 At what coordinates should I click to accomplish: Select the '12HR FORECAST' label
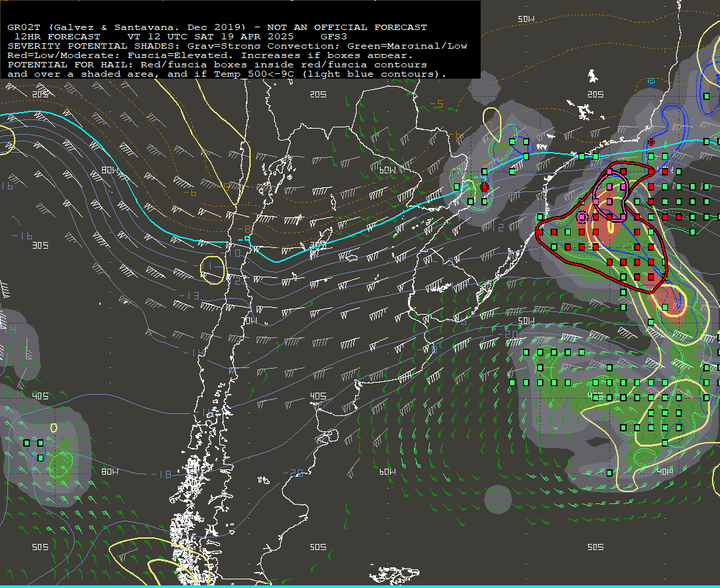click(57, 37)
